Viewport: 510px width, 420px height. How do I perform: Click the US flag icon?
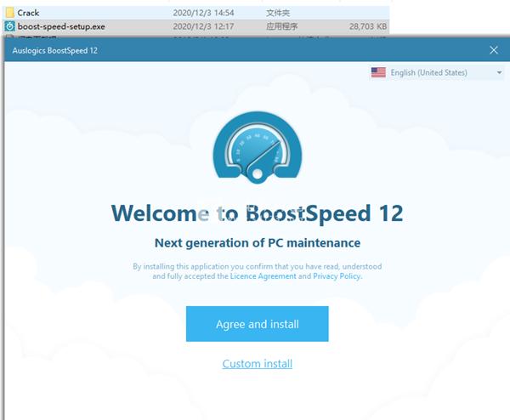coord(378,72)
